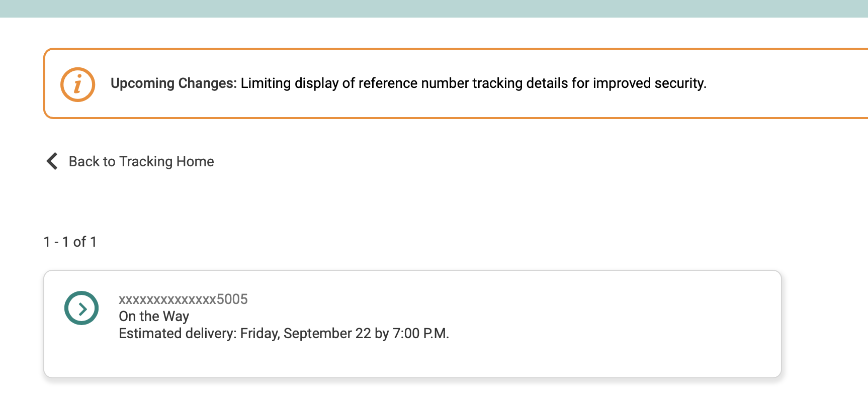Click the orange info icon in the banner
This screenshot has width=868, height=415.
(77, 84)
